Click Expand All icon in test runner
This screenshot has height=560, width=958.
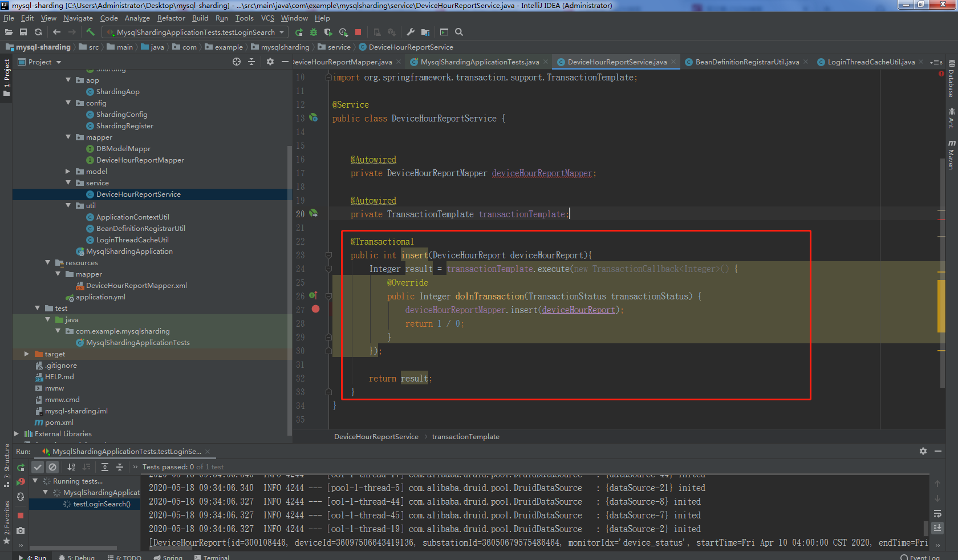pos(105,467)
